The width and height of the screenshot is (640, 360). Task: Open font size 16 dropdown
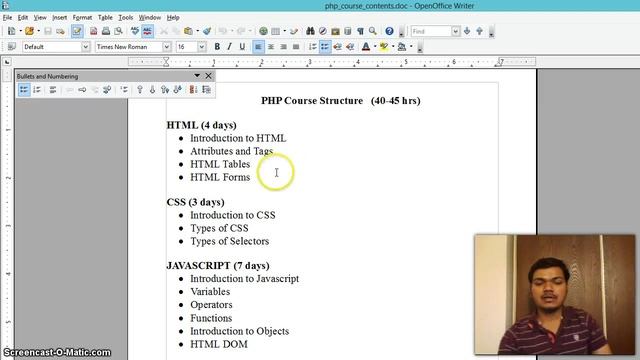[202, 47]
